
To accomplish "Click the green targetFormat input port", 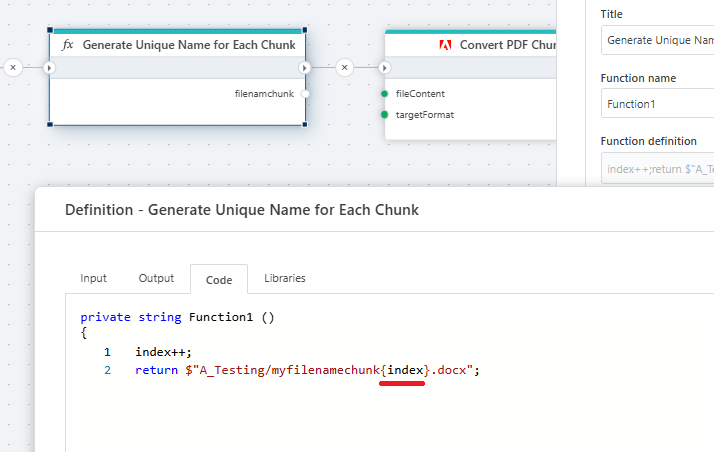I will click(384, 115).
